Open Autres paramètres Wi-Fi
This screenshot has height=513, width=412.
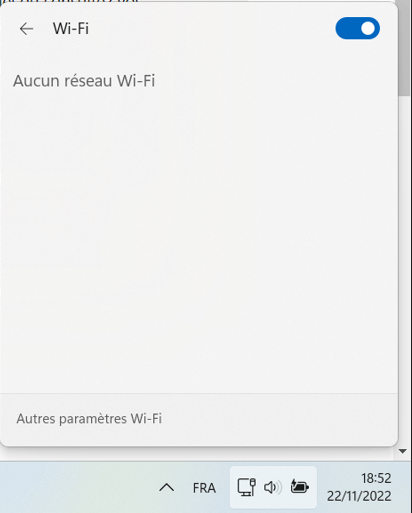point(89,419)
